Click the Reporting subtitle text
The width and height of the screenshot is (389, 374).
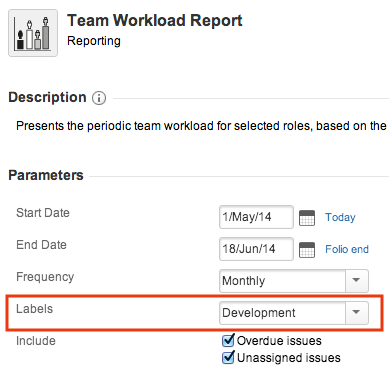pyautogui.click(x=94, y=41)
